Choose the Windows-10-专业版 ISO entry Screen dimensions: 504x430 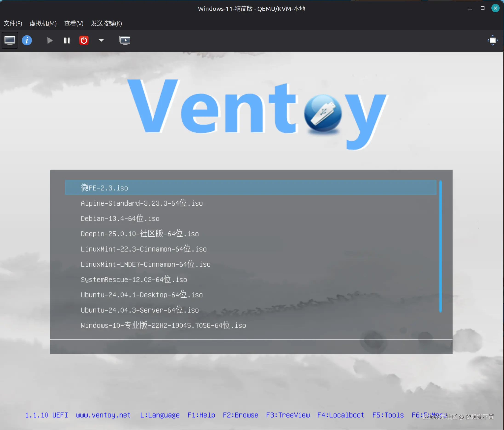pyautogui.click(x=163, y=325)
